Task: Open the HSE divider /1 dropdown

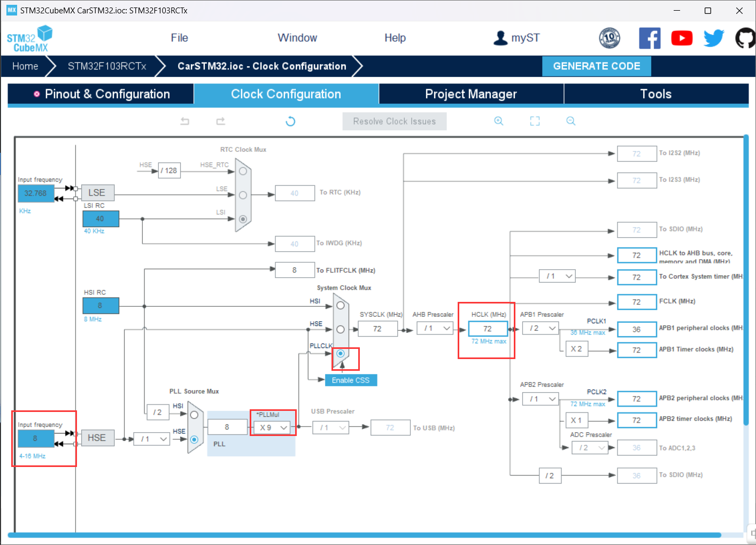Action: click(x=152, y=439)
